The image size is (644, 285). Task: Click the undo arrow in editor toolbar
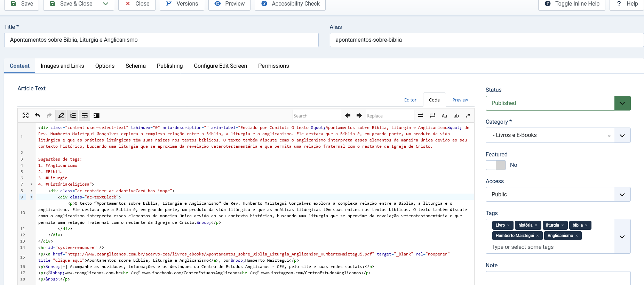tap(37, 115)
